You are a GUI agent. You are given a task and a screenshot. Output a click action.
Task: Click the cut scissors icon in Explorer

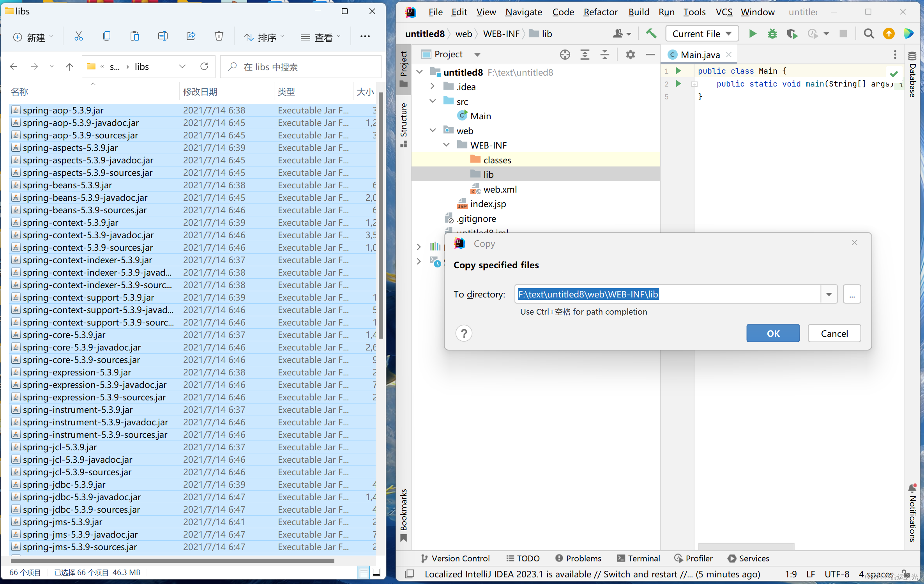(x=79, y=37)
